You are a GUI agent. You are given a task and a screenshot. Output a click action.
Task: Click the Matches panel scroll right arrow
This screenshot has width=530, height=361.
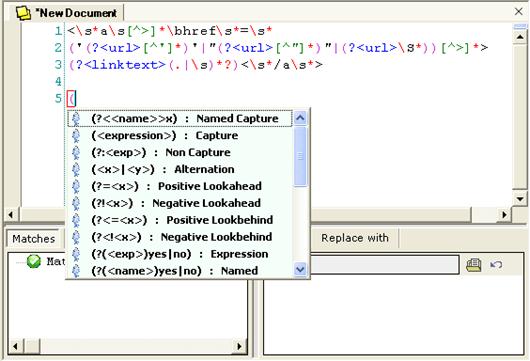239,346
